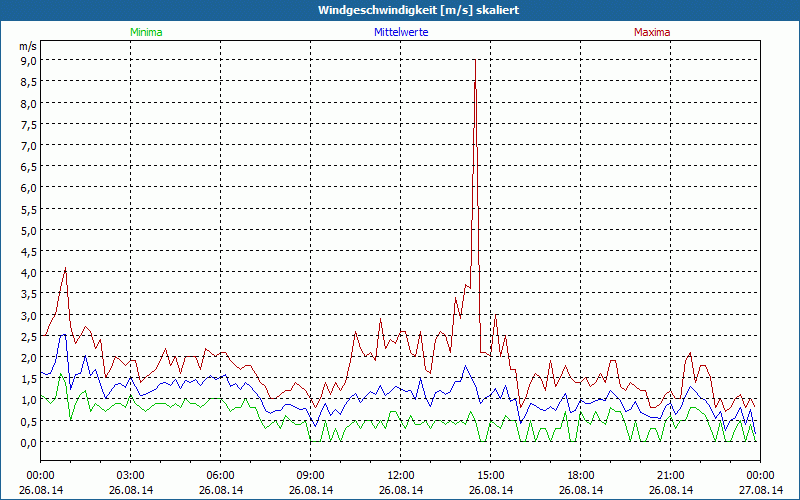Click the 06:00 time axis label
Screen dimensions: 800x500
220,476
